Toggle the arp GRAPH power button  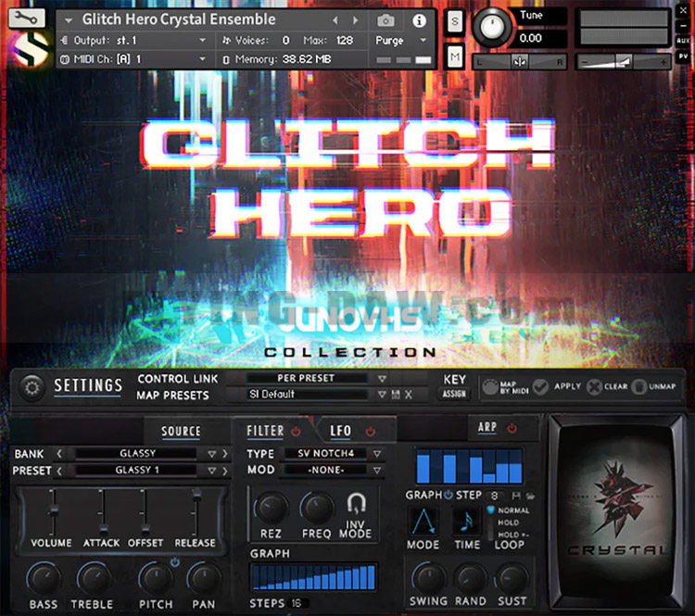tap(449, 495)
